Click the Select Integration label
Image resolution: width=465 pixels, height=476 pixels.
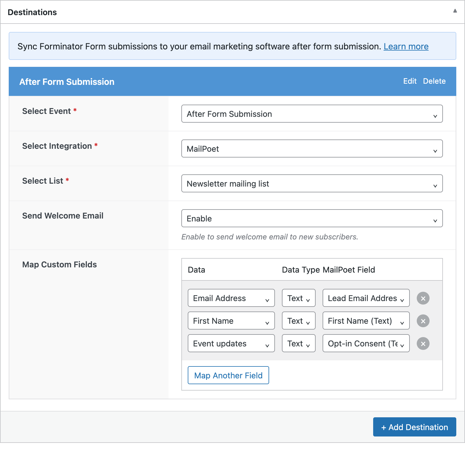[57, 146]
